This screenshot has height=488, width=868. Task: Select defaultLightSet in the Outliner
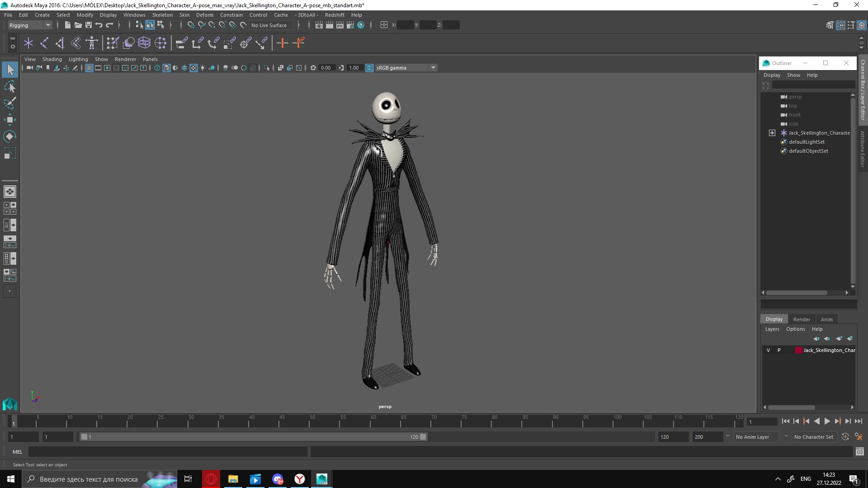click(806, 142)
